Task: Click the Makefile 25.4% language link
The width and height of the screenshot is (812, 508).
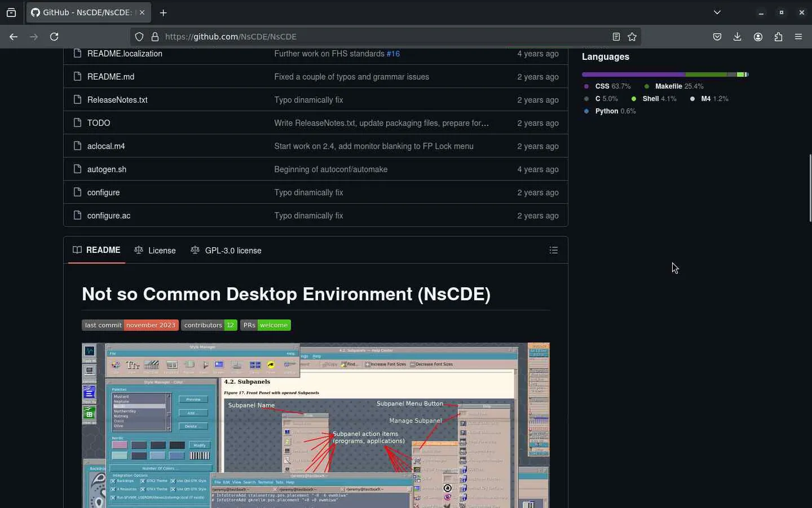Action: click(674, 86)
